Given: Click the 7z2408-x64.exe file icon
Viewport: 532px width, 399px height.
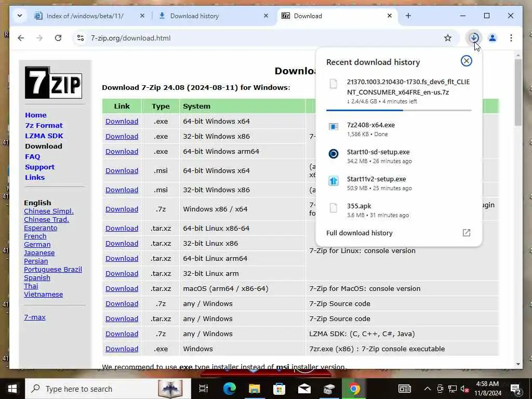Looking at the screenshot, I should (334, 127).
